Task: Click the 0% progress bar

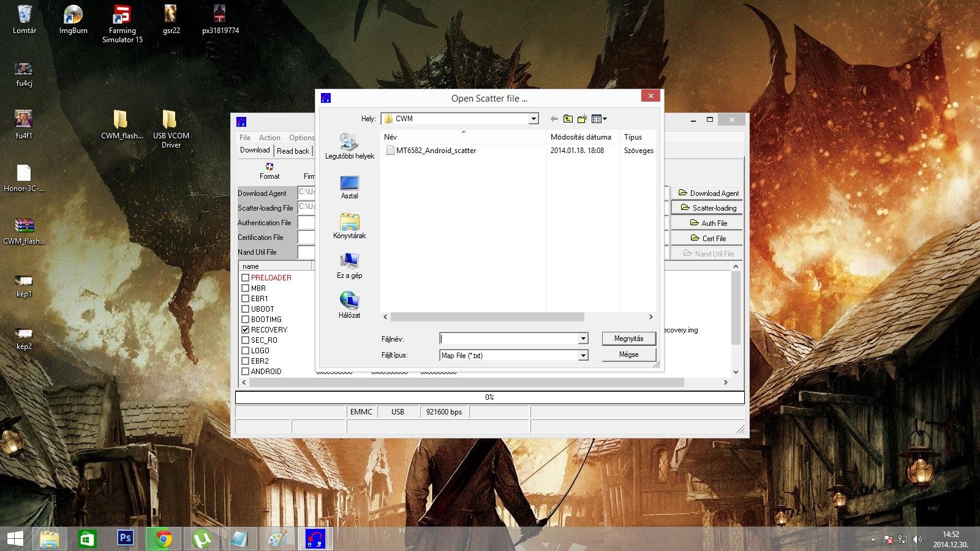Action: 489,397
